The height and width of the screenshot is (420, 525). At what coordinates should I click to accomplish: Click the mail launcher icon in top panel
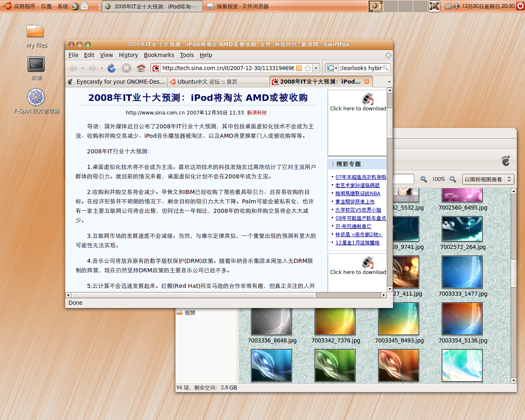coord(84,6)
